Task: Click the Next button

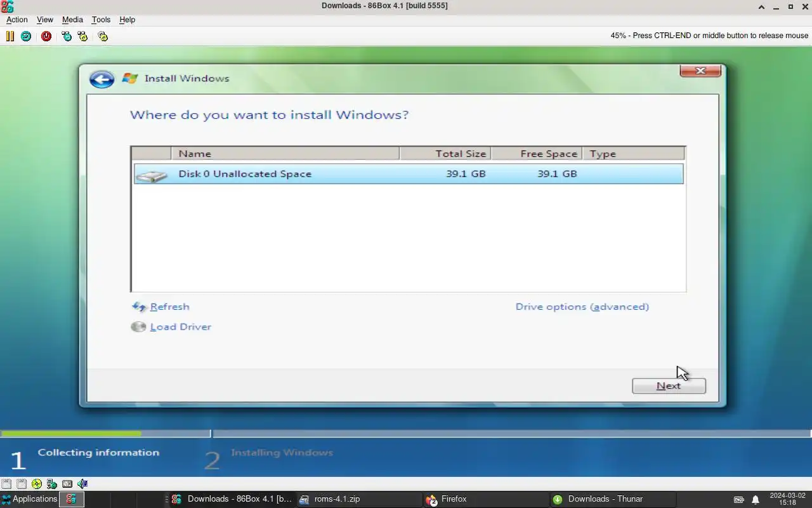Action: click(x=669, y=385)
